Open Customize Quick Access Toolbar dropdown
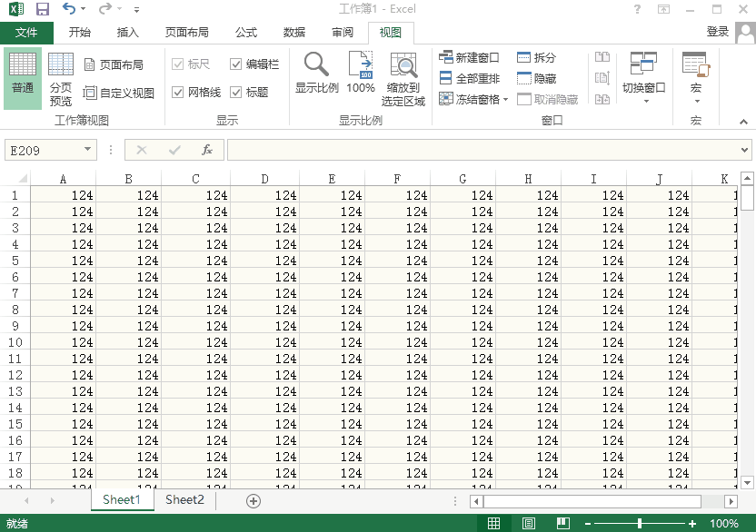The height and width of the screenshot is (532, 756). [x=137, y=9]
